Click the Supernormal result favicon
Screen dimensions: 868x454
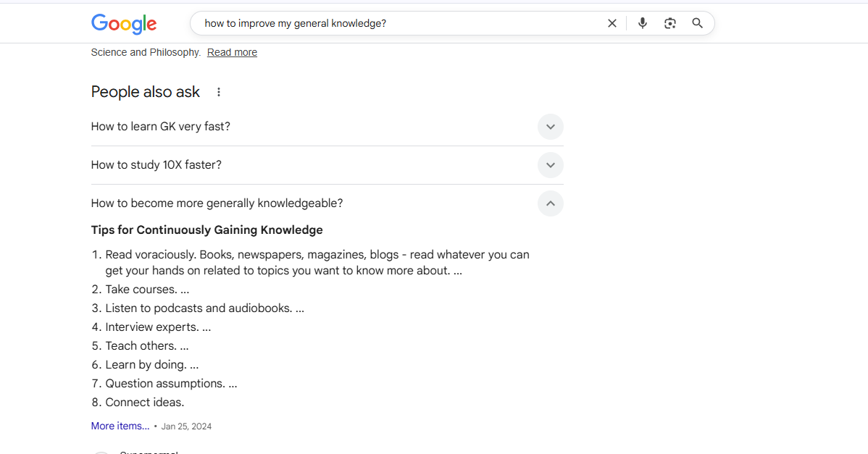coord(101,452)
